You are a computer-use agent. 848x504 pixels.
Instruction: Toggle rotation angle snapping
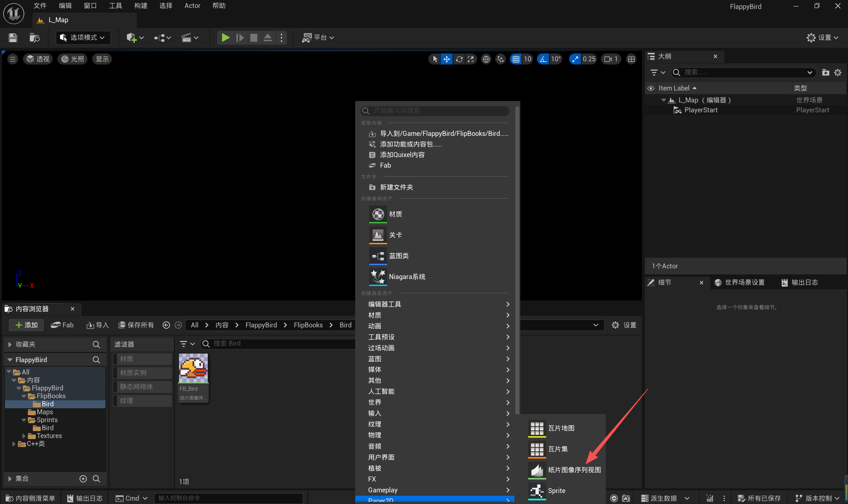(x=543, y=59)
